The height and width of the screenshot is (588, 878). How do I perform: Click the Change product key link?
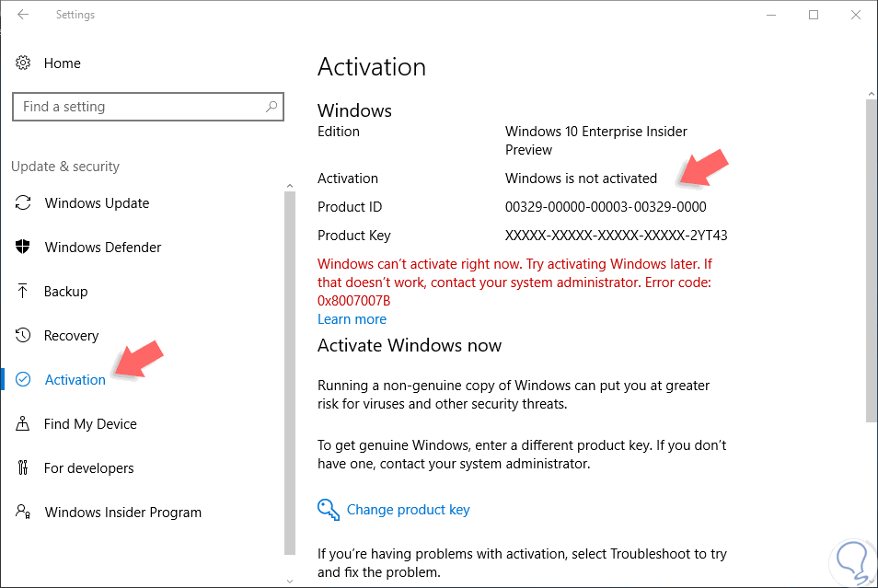[408, 510]
